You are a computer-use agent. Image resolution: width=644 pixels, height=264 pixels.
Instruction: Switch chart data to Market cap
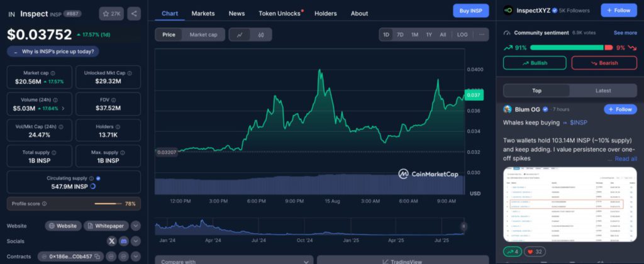pos(203,35)
